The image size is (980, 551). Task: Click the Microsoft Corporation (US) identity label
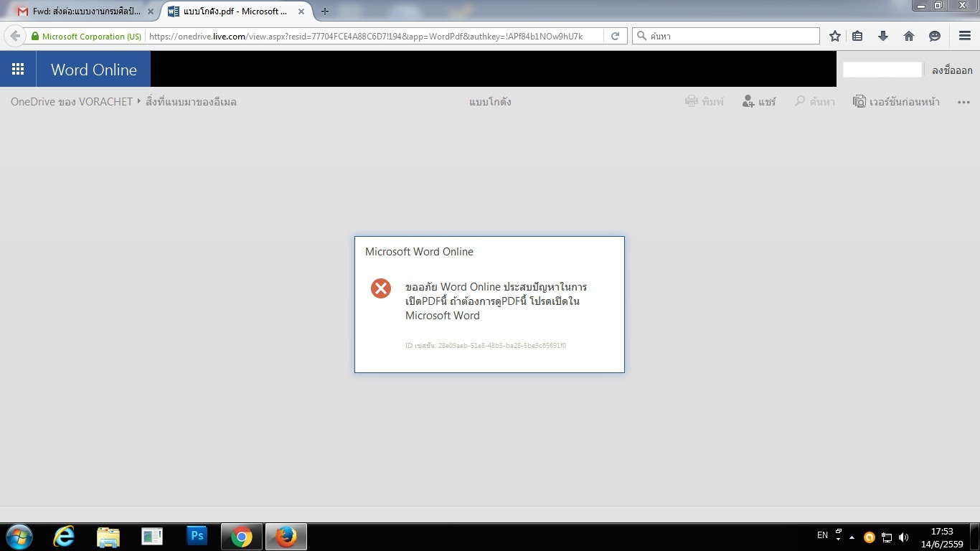point(92,36)
